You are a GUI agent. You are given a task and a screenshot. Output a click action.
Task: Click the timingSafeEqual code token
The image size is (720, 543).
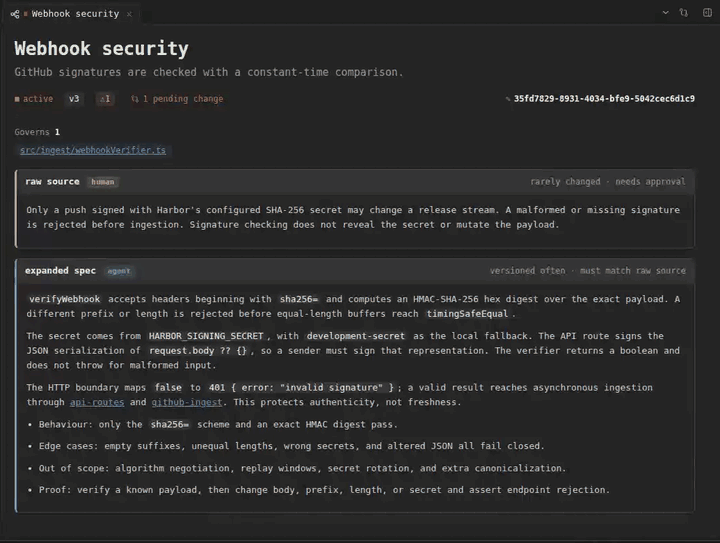[467, 314]
